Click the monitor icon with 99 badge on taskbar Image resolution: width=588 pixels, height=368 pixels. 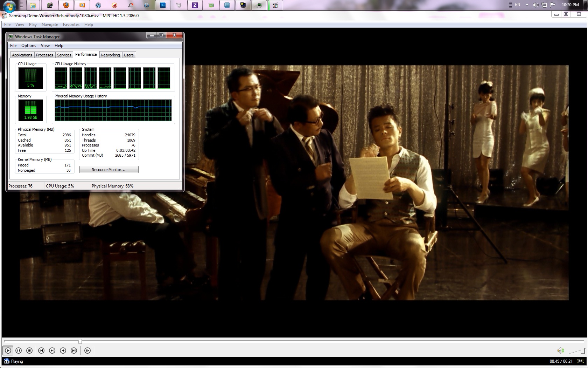[243, 5]
